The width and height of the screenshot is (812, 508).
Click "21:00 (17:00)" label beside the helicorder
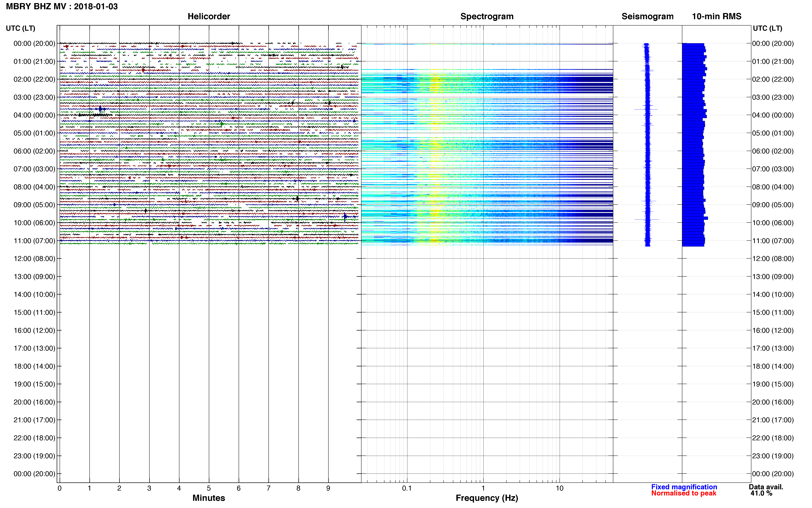click(34, 420)
